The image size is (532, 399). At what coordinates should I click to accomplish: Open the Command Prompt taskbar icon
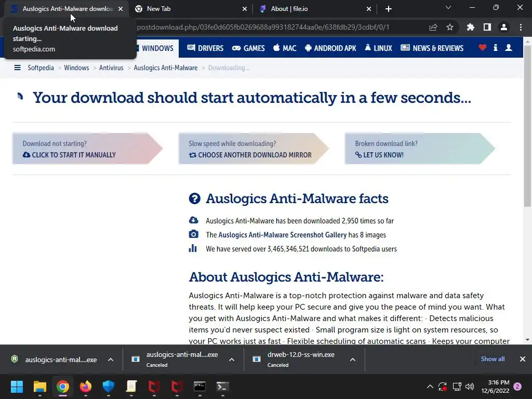199,387
